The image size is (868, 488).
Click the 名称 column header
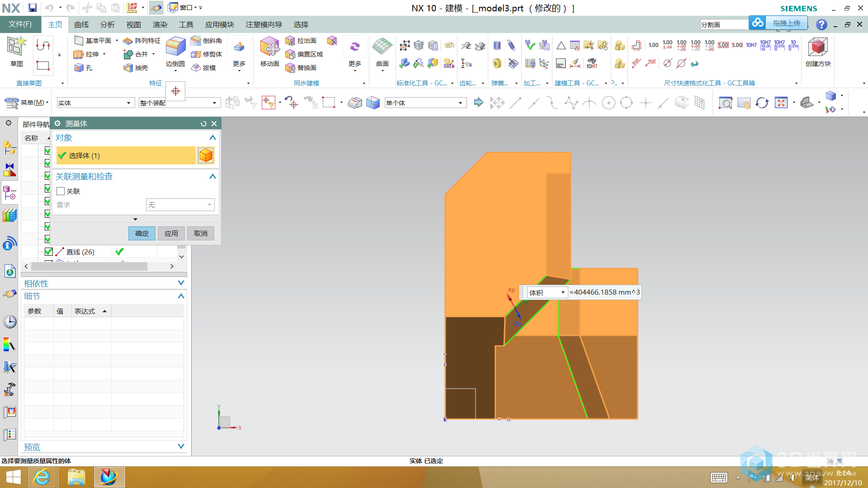pyautogui.click(x=31, y=138)
